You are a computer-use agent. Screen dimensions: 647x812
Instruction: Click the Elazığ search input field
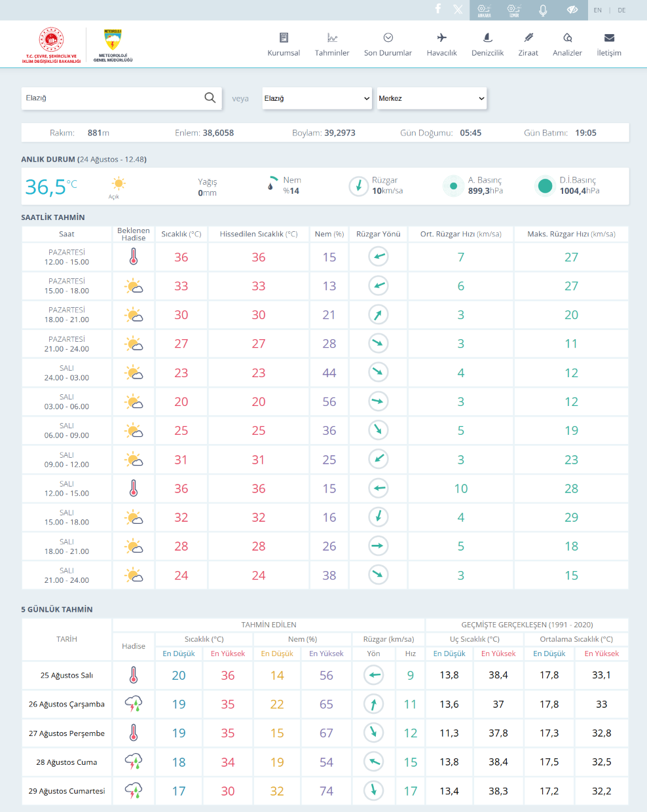111,98
